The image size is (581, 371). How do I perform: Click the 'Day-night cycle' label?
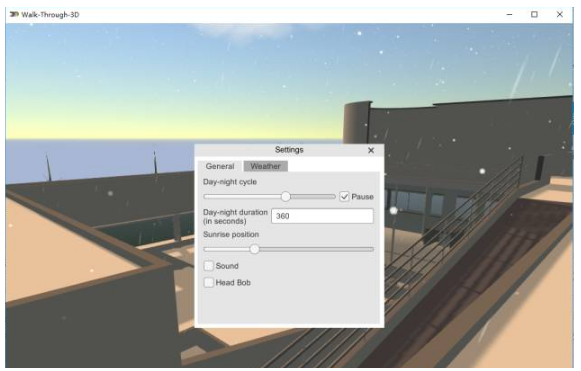pos(230,182)
